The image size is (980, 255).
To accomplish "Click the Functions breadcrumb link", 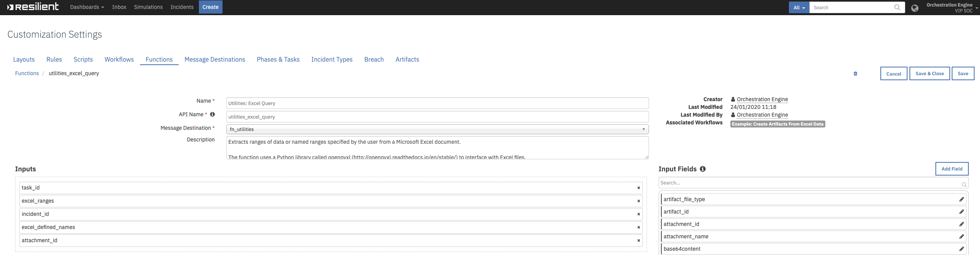I will point(27,73).
